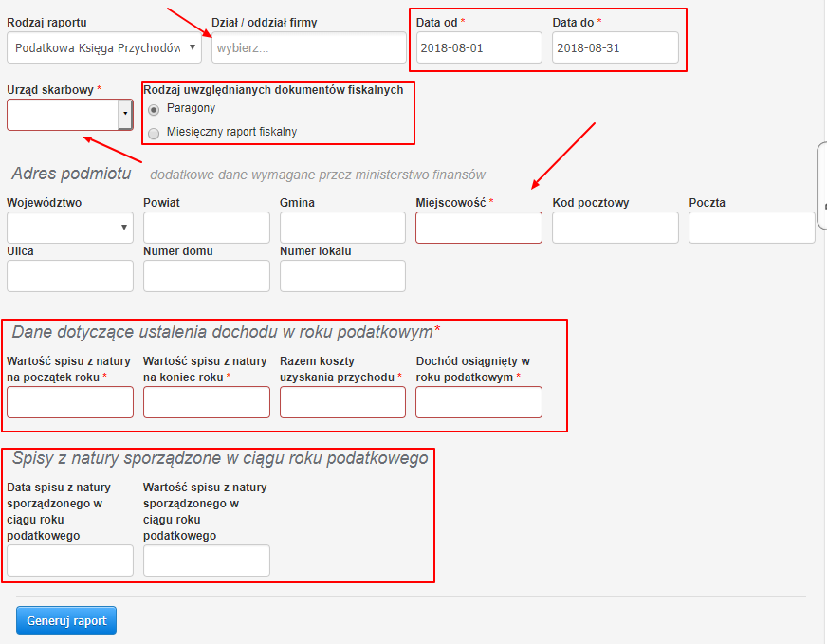Click the Gmina input field
Screen dimensions: 827x644
342,228
